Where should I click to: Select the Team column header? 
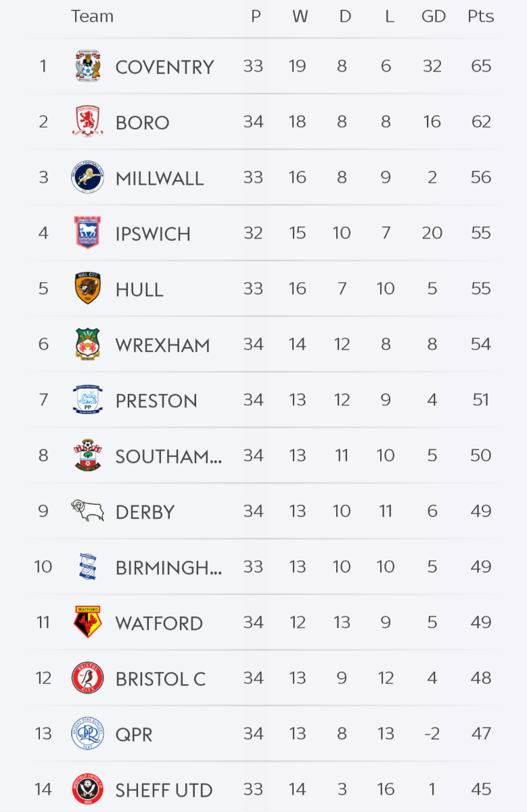[92, 16]
